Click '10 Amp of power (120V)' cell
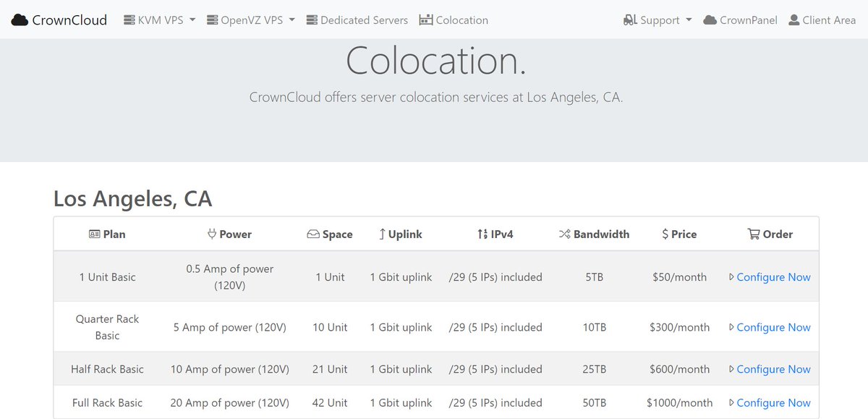 click(230, 369)
